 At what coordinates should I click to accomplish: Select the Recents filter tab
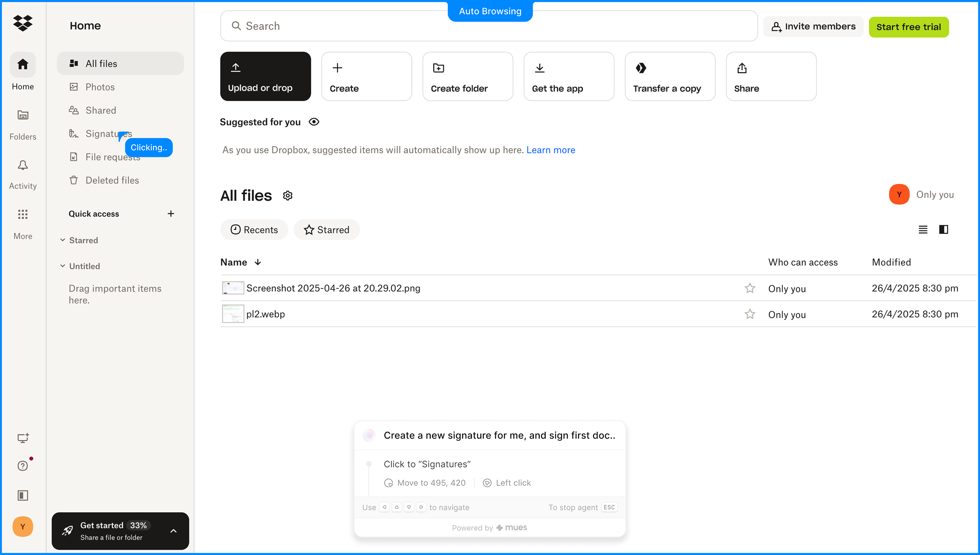click(x=254, y=230)
